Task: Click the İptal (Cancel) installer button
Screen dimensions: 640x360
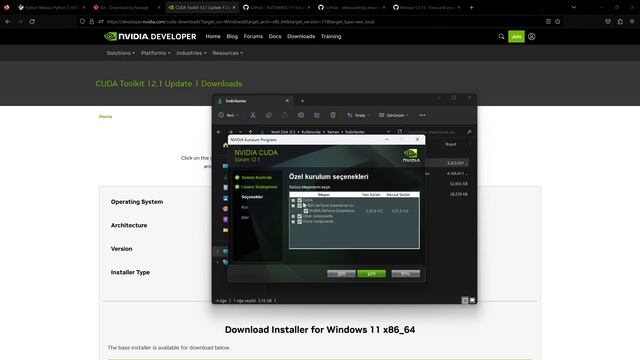Action: pos(405,273)
